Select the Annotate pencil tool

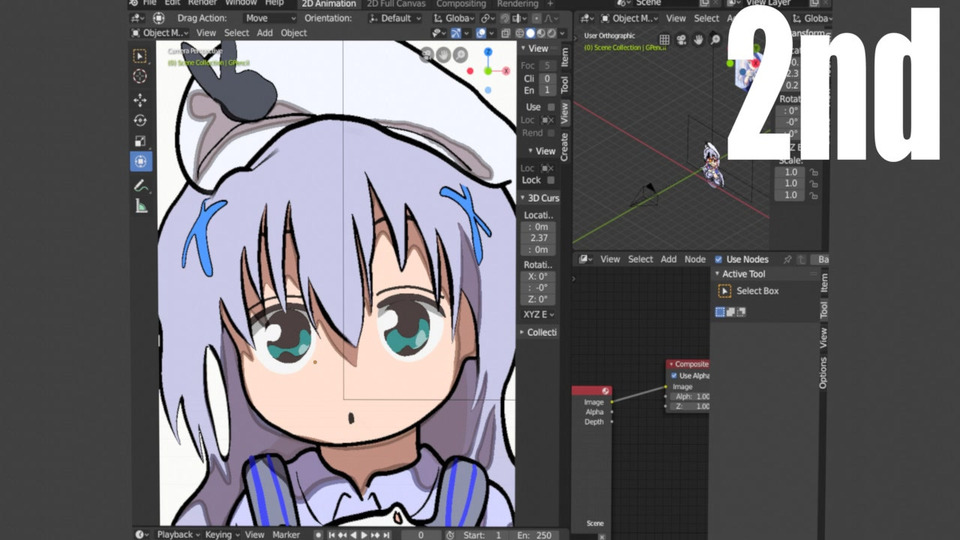pyautogui.click(x=140, y=186)
